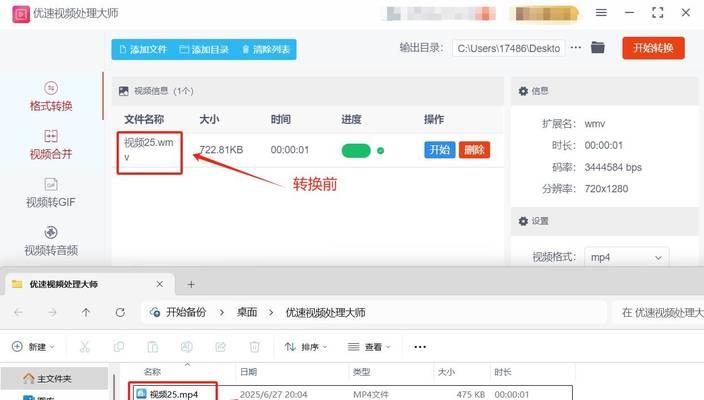Open the 查看 view dropdown

point(369,347)
